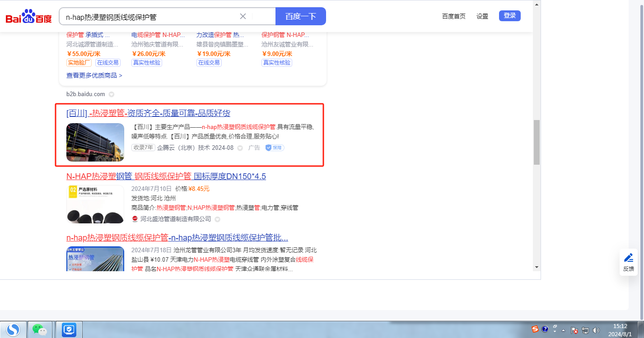
Task: Click the Sogou input method tray icon
Action: click(535, 329)
